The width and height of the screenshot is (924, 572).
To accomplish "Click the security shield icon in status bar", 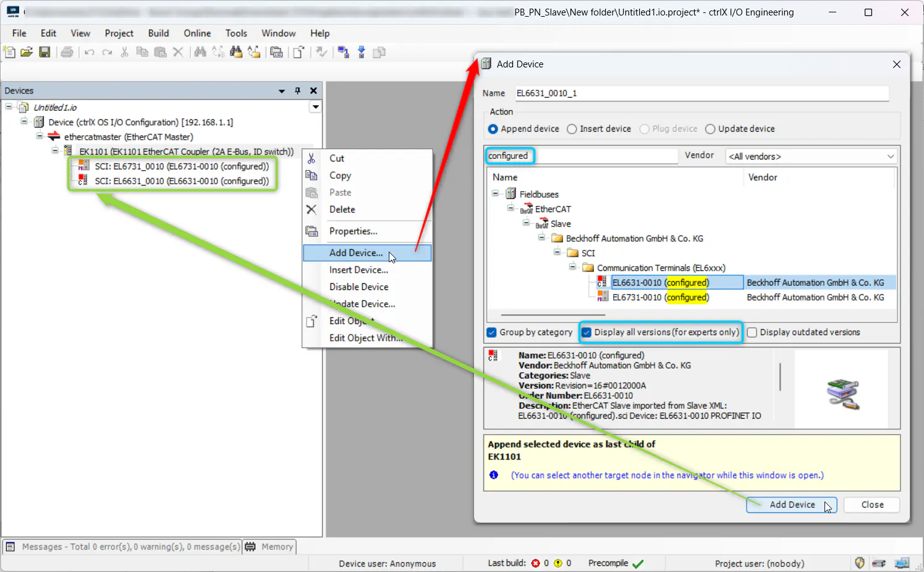I will coord(859,563).
